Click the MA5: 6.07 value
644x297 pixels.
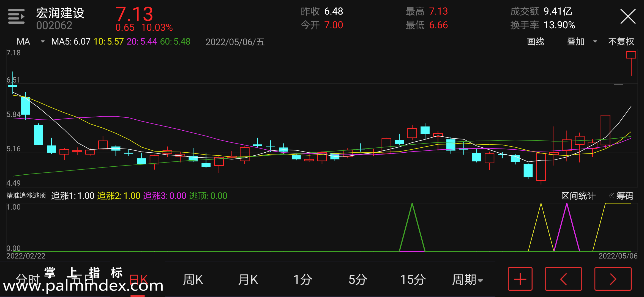tap(71, 42)
